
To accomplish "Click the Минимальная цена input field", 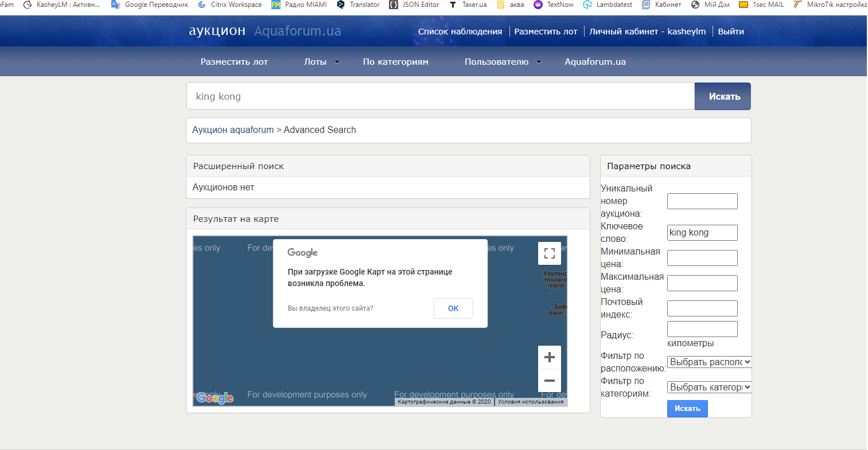I will (702, 258).
